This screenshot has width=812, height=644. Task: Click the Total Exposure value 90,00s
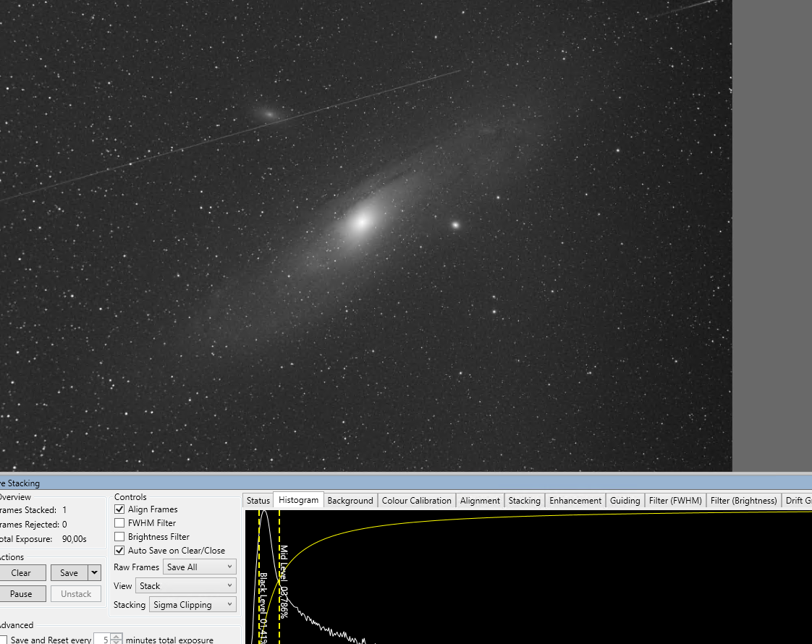pyautogui.click(x=74, y=539)
